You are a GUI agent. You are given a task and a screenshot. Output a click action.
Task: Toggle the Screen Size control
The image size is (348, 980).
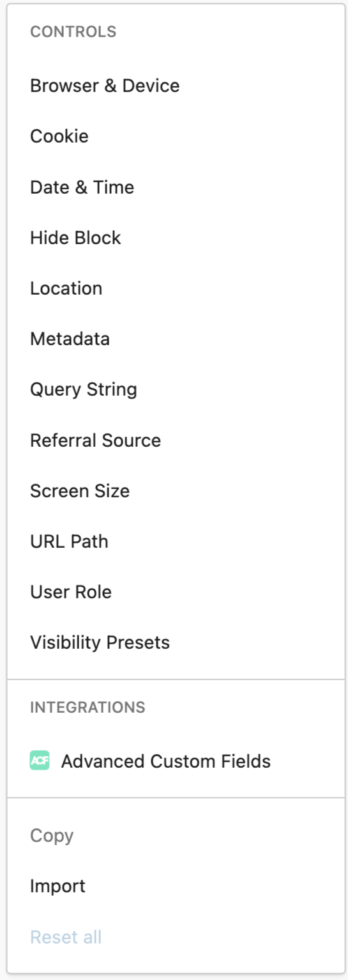(x=176, y=491)
